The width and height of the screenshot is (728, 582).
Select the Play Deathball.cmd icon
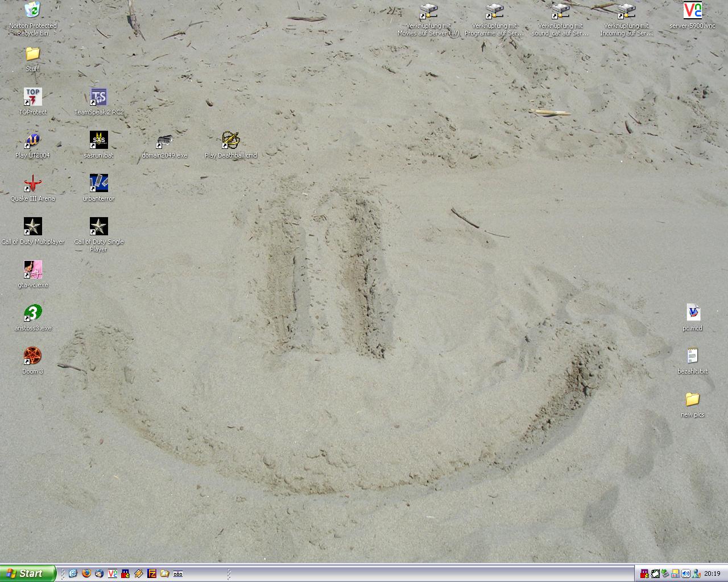pos(230,140)
